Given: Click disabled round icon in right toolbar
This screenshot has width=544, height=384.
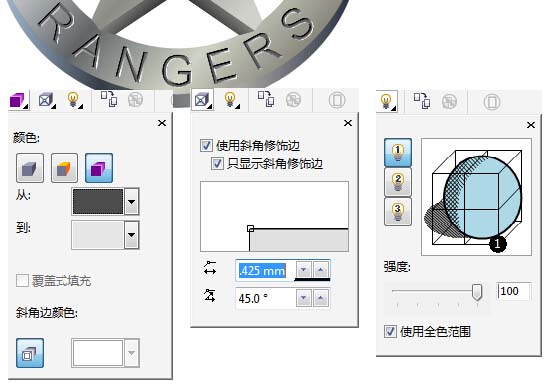Looking at the screenshot, I should point(492,102).
